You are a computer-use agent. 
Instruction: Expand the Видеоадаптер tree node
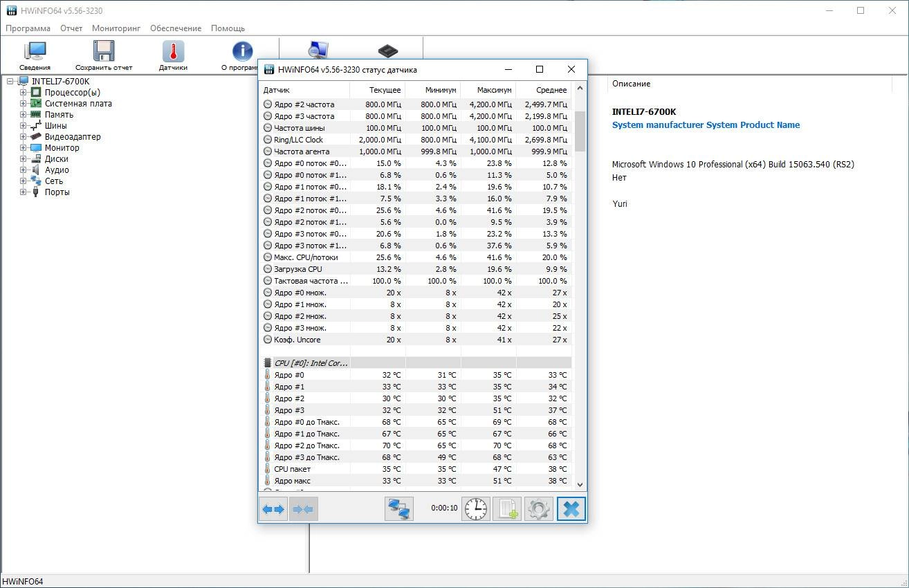24,137
